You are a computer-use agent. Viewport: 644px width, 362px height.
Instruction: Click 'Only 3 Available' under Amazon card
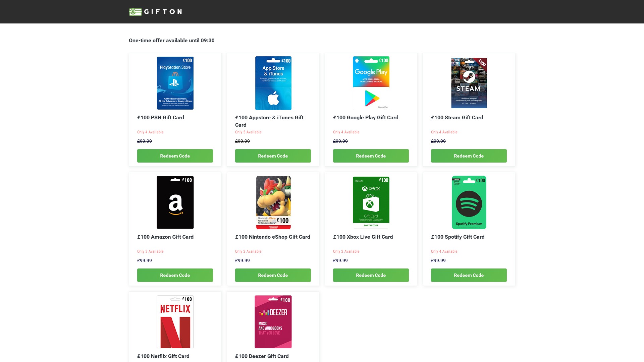coord(150,251)
